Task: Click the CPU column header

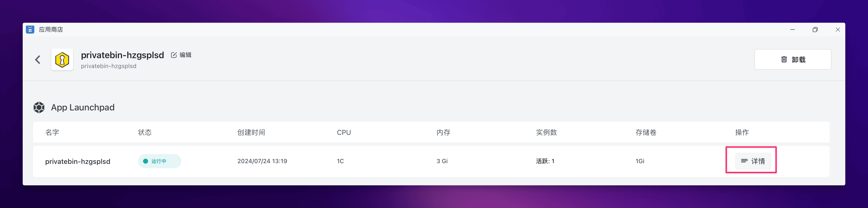Action: point(344,132)
